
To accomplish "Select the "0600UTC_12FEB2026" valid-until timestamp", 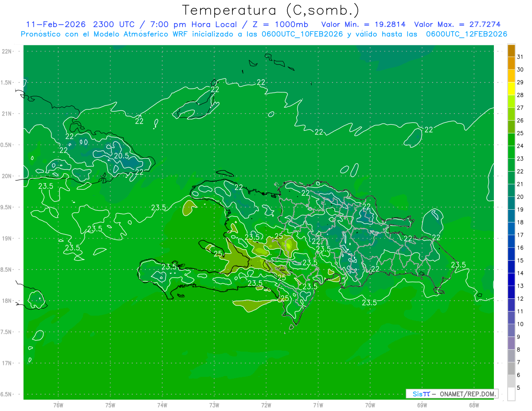I will [x=467, y=34].
